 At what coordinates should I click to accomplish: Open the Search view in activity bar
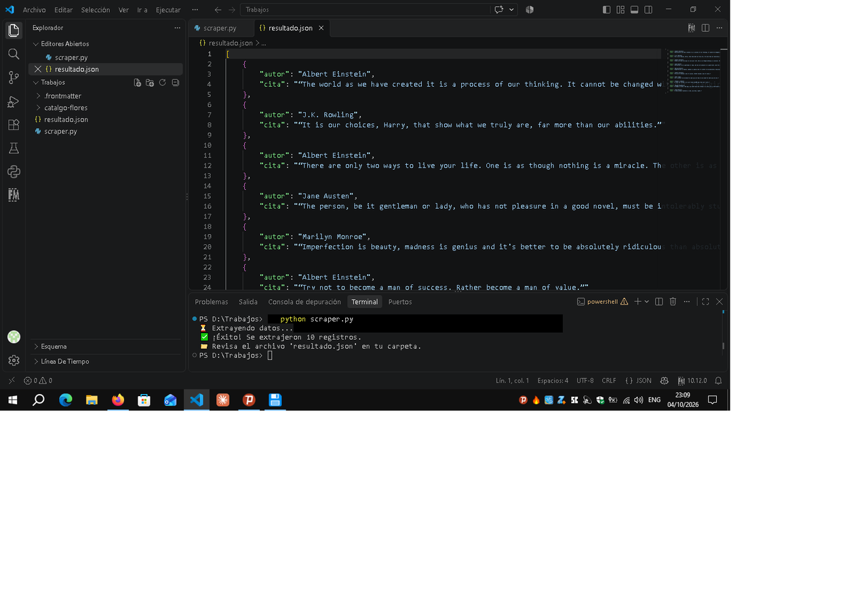coord(14,54)
